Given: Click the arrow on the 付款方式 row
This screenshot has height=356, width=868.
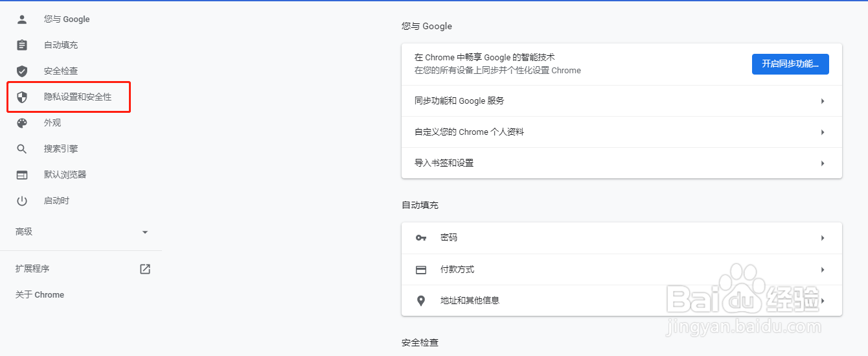Looking at the screenshot, I should coord(823,270).
